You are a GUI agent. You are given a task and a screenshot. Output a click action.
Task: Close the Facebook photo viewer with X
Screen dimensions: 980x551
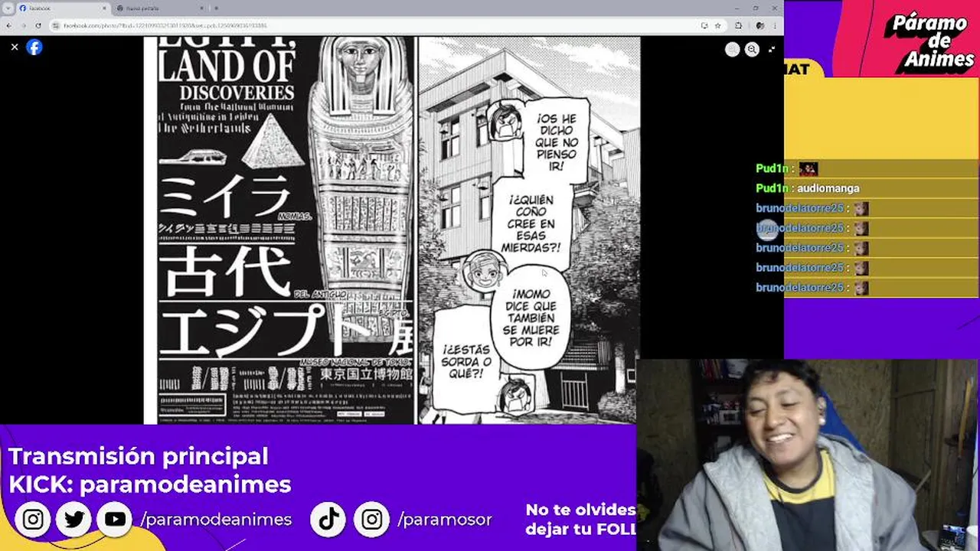coord(14,47)
